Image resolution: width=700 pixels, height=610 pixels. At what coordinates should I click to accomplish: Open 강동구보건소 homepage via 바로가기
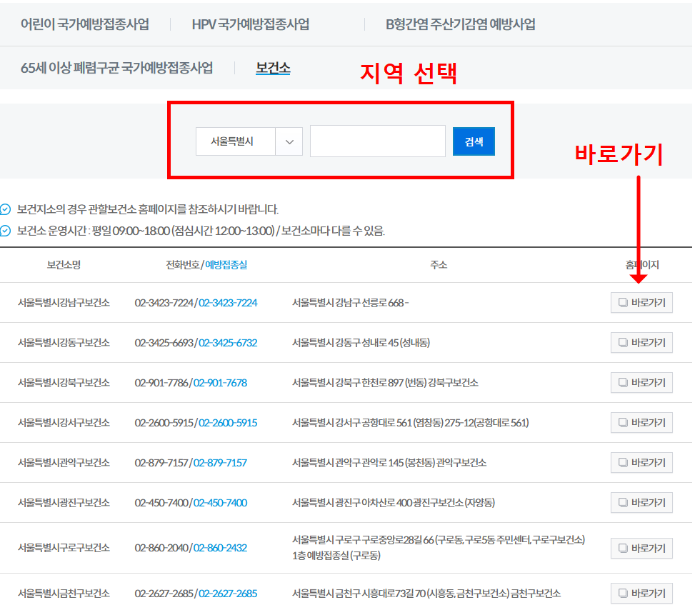click(x=641, y=343)
